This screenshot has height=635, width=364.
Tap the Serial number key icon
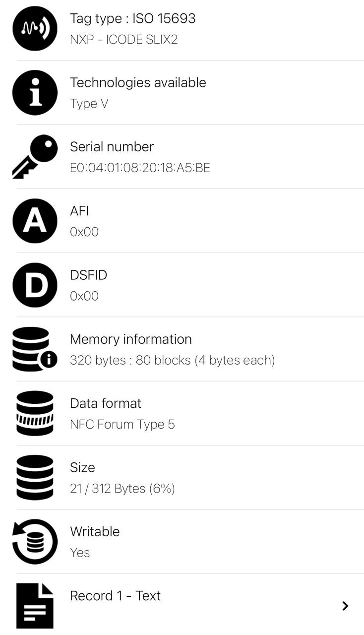click(x=35, y=156)
